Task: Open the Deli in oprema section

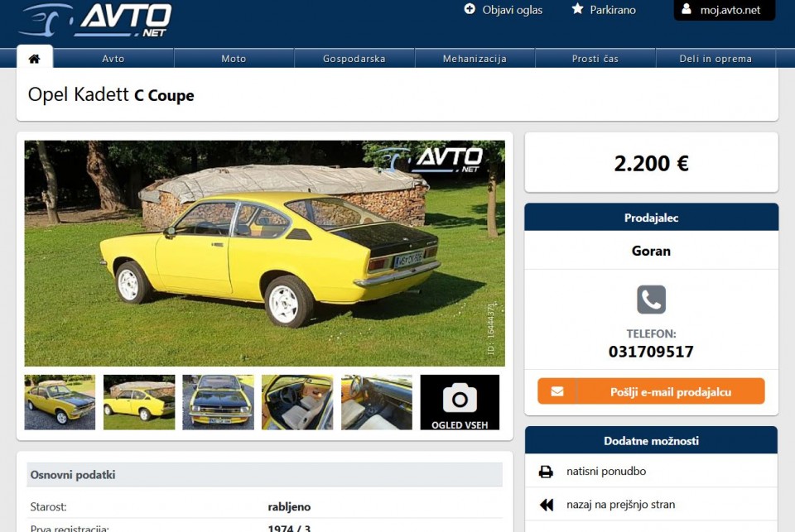Action: [717, 58]
